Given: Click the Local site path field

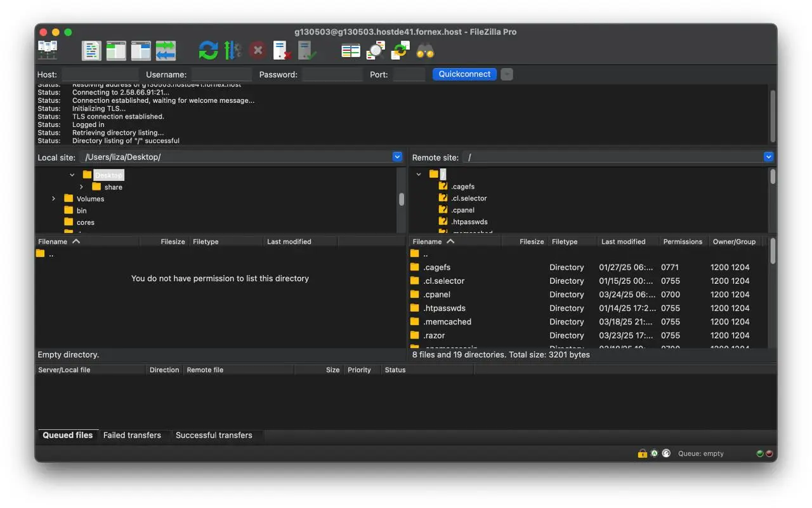Looking at the screenshot, I should point(235,157).
